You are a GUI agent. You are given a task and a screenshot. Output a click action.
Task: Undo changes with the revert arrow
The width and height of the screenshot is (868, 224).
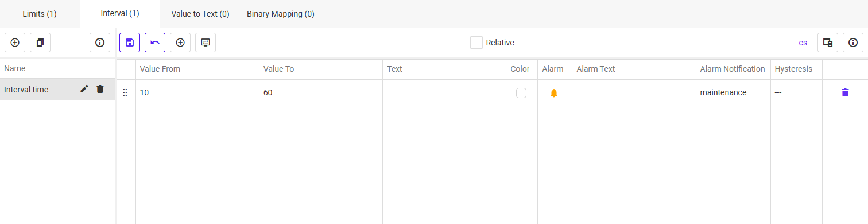[x=155, y=43]
